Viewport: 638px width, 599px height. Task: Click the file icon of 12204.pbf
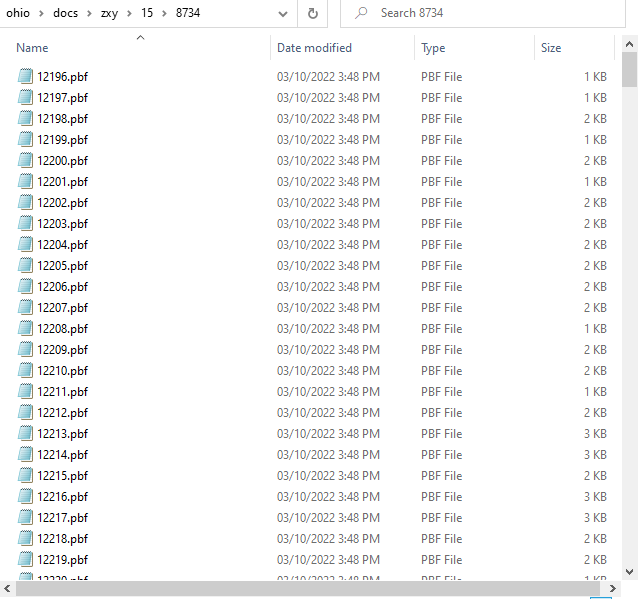coord(25,245)
